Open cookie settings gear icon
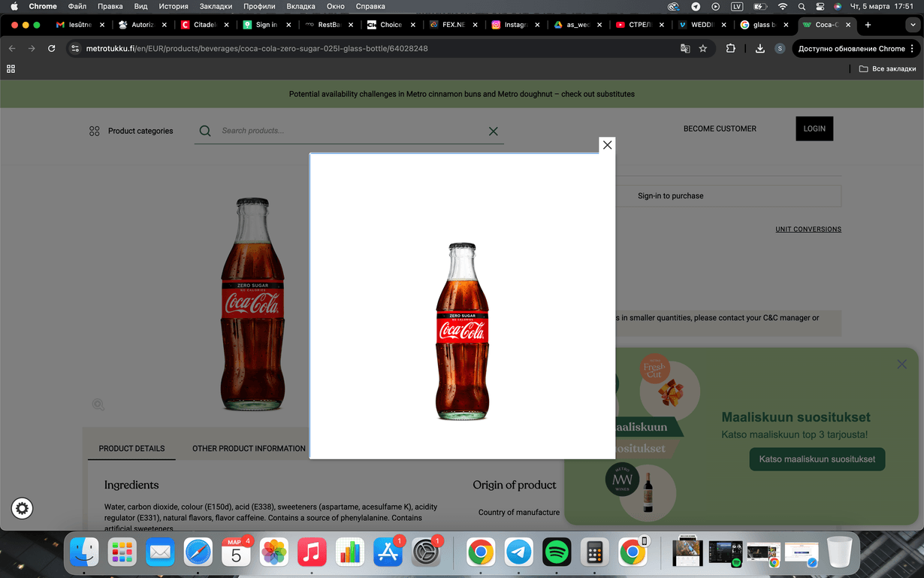924x578 pixels. 23,509
